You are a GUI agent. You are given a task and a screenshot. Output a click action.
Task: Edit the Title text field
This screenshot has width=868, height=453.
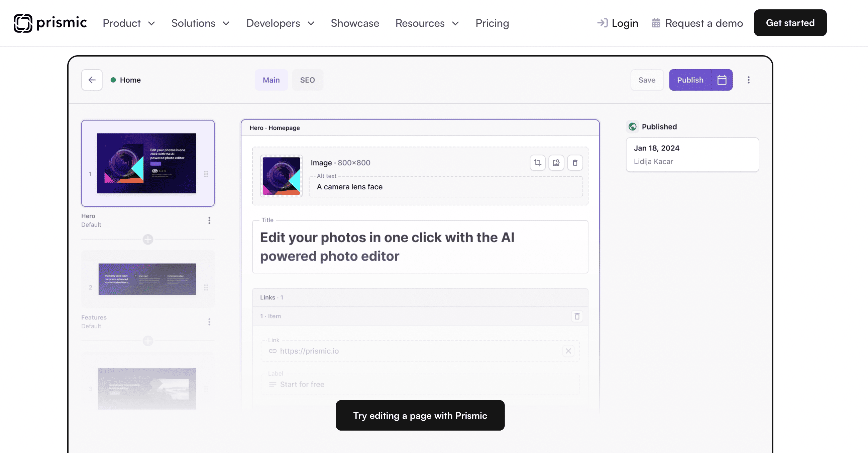(x=420, y=247)
